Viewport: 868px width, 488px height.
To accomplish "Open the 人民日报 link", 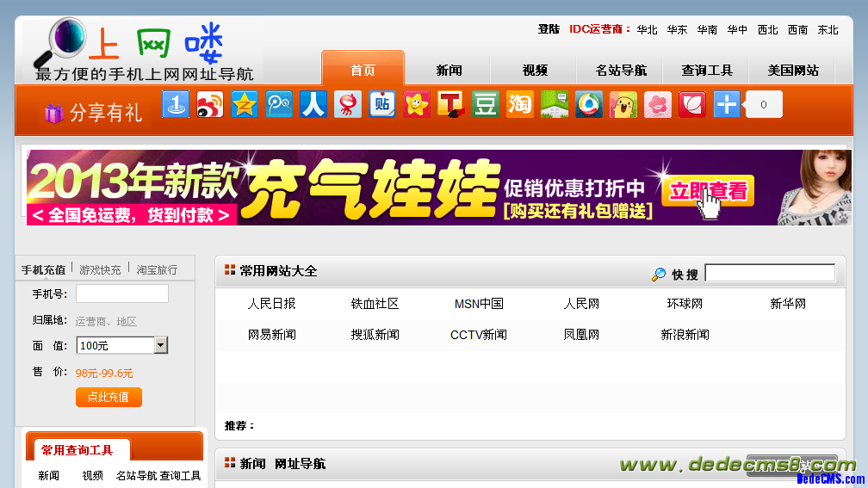I will pos(272,304).
